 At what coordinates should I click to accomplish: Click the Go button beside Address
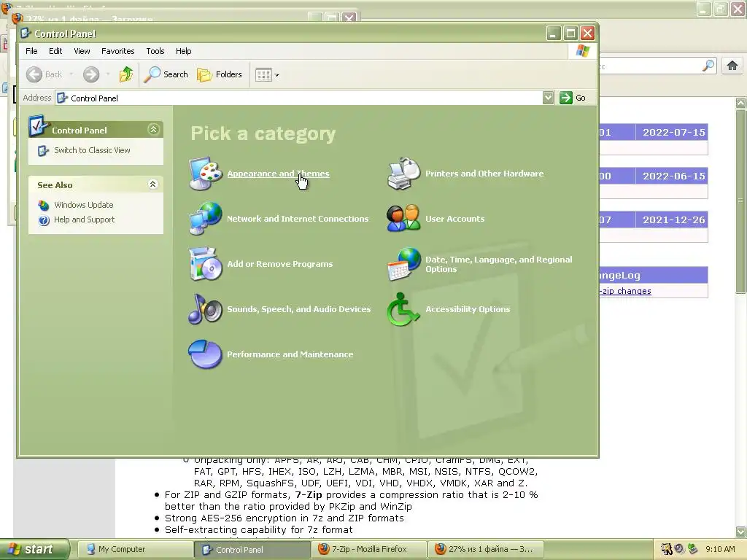pos(573,98)
